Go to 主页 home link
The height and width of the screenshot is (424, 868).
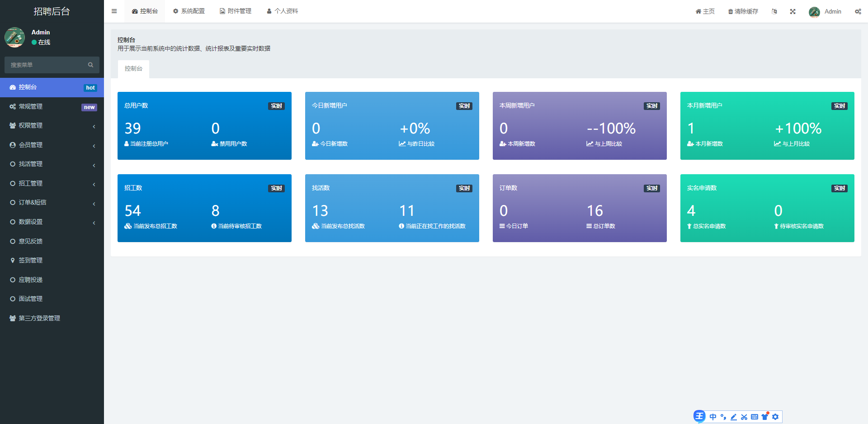[x=705, y=11]
